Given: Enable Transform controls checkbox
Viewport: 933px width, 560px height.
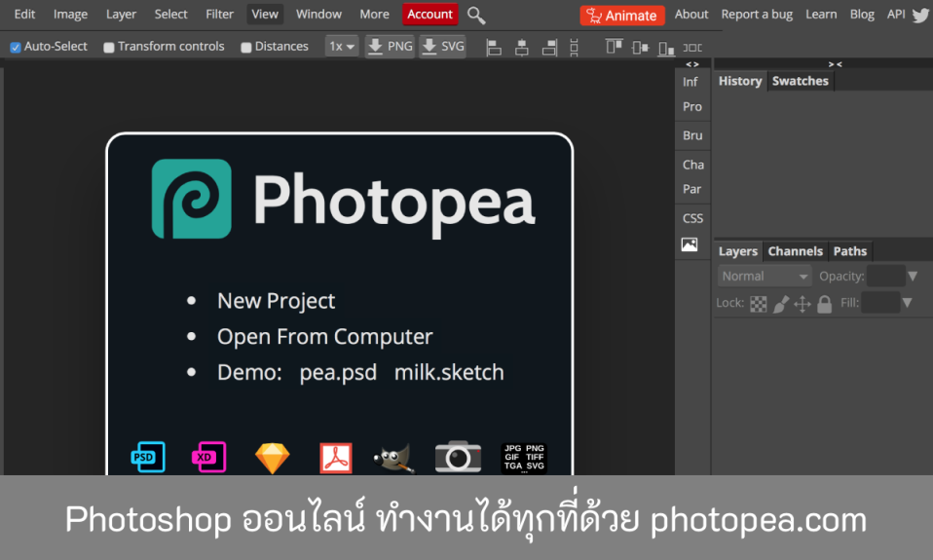Looking at the screenshot, I should coord(109,47).
